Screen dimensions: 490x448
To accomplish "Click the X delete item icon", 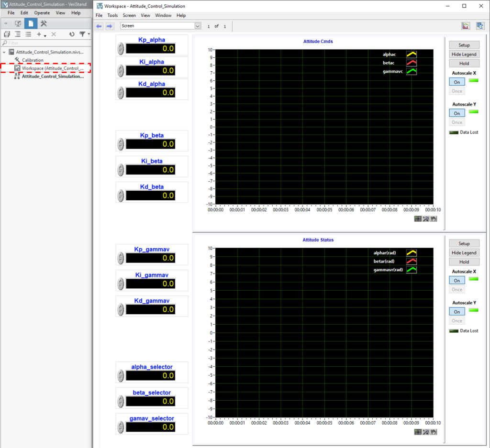I will tap(54, 34).
